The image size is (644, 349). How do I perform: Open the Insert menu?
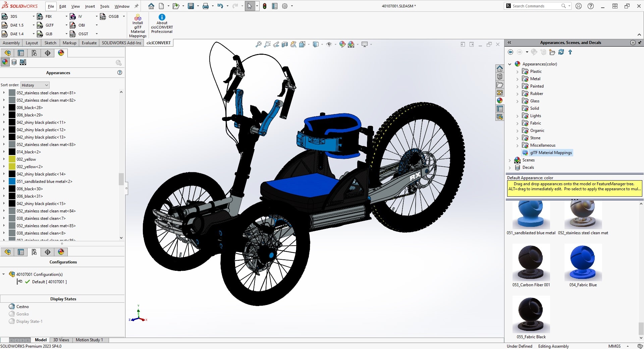[90, 6]
